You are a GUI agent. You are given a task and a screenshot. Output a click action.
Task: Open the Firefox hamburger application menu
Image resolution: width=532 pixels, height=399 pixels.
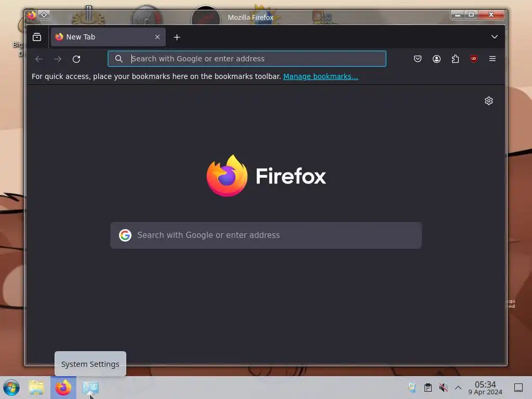pos(493,59)
